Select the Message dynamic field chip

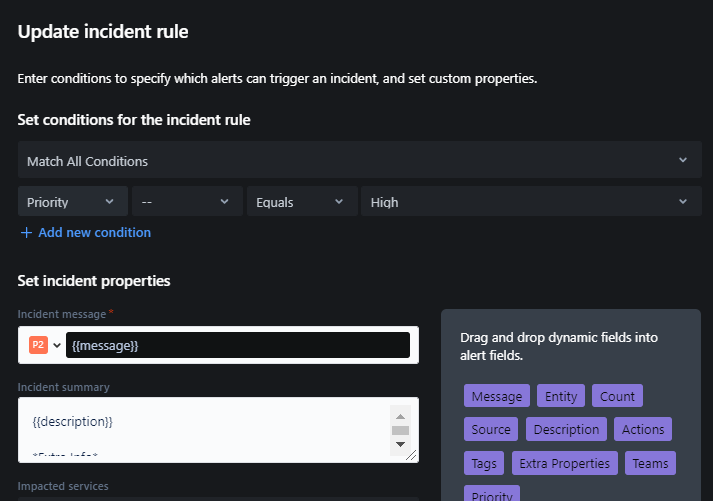[497, 396]
